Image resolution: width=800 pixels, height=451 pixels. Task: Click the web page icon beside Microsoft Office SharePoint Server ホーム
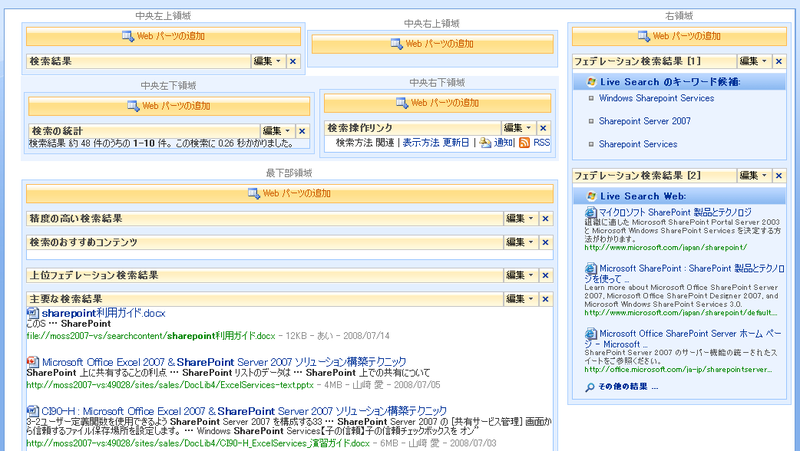coord(591,334)
